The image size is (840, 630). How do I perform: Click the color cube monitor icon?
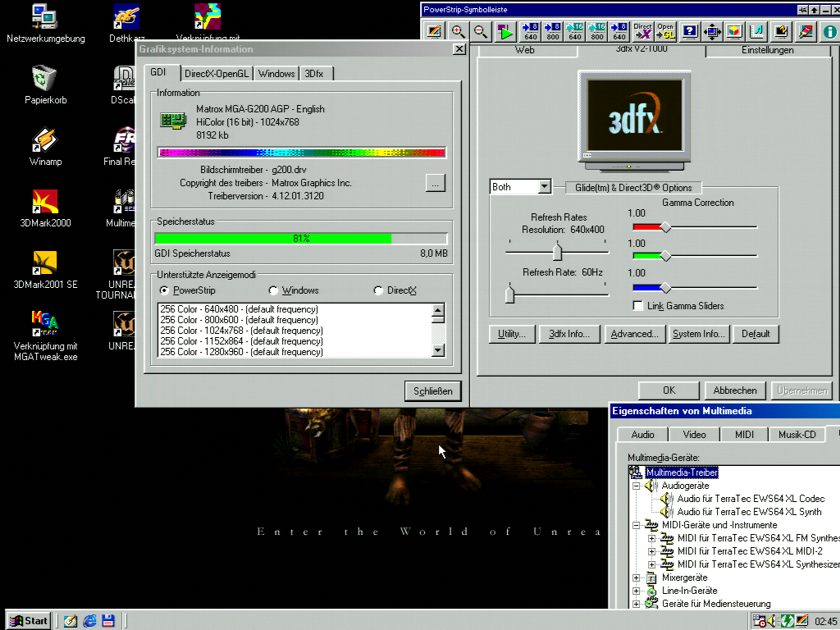click(x=734, y=32)
